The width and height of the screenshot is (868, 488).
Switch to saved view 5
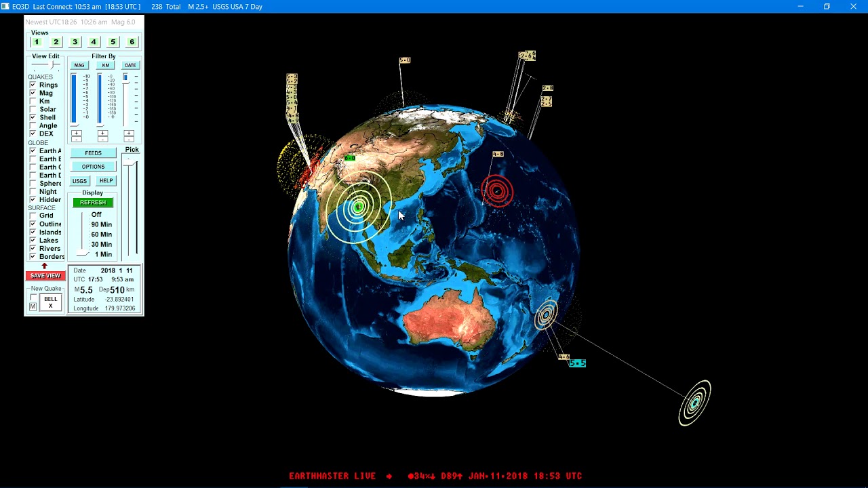click(x=113, y=42)
